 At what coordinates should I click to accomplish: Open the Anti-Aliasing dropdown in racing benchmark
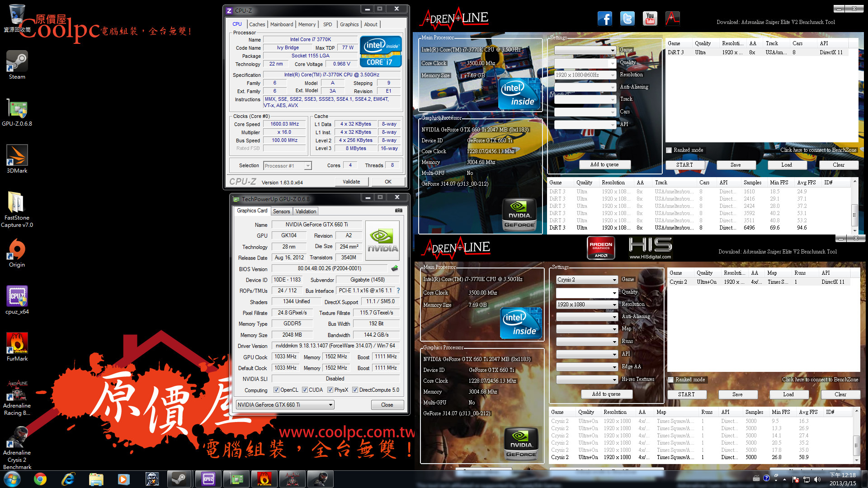point(585,87)
